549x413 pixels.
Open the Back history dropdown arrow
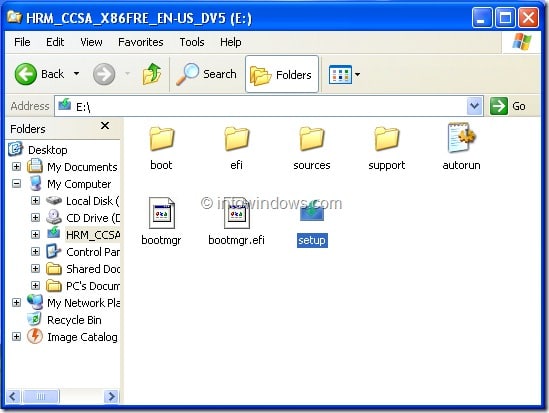coord(76,74)
